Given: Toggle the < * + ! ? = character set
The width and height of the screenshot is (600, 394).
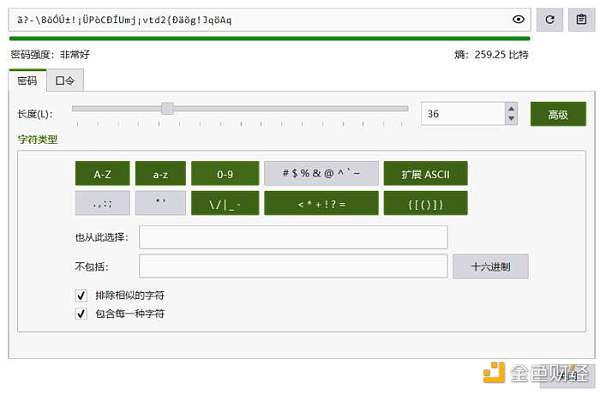Looking at the screenshot, I should tap(321, 204).
